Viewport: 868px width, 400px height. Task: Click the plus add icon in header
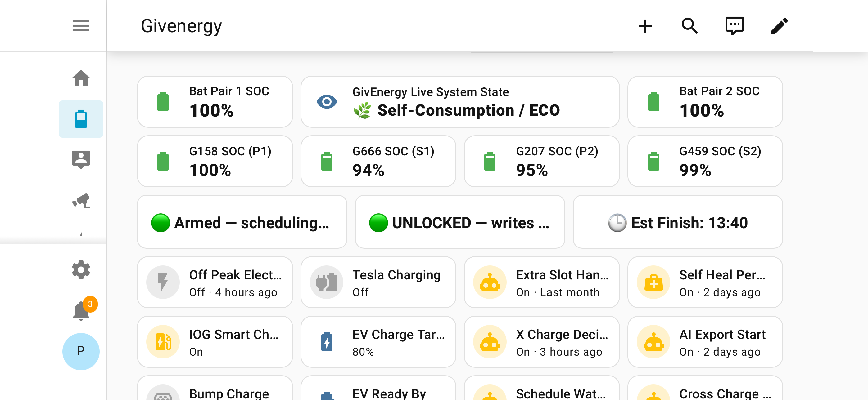[645, 26]
